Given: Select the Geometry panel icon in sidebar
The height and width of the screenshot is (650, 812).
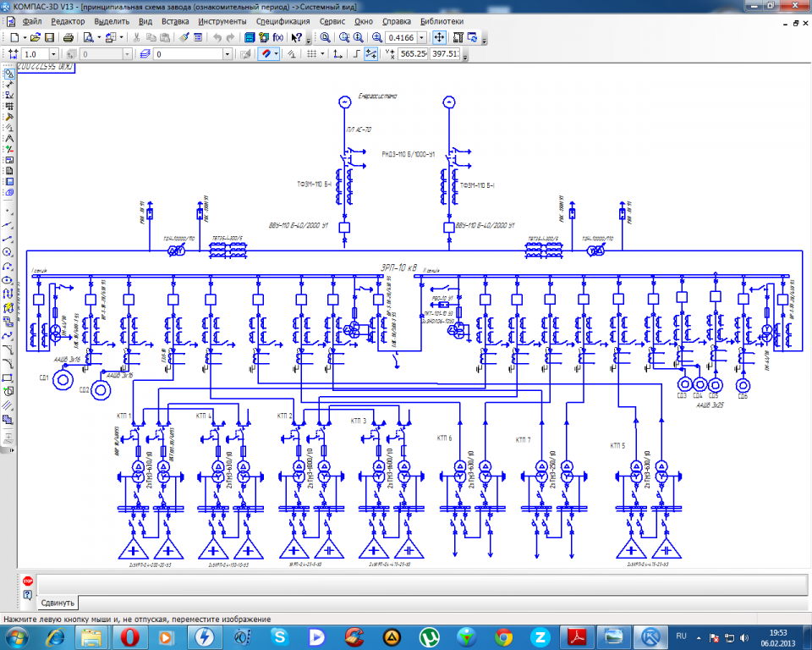Looking at the screenshot, I should coord(8,74).
